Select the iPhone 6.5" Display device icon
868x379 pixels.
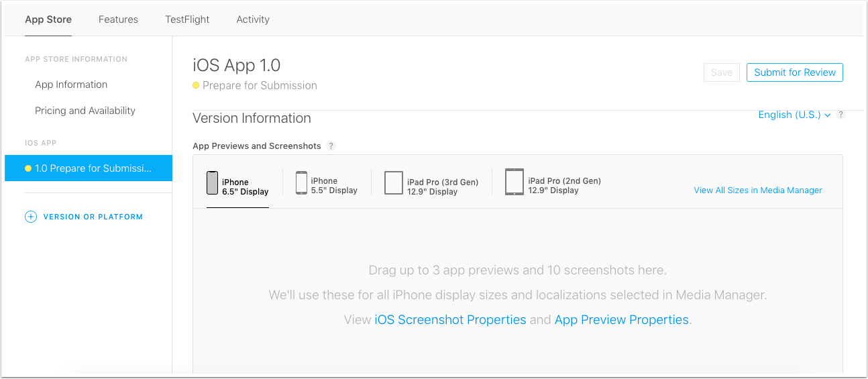point(212,183)
